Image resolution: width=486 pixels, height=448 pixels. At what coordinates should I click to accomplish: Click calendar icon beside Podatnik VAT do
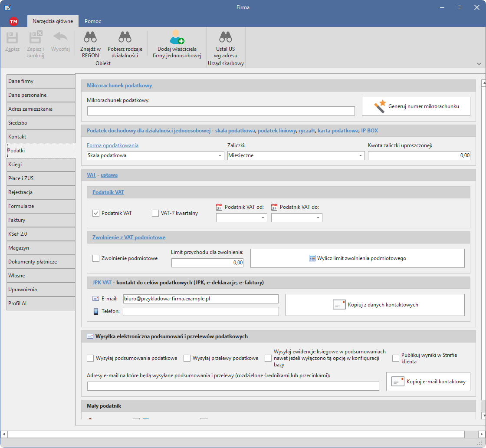click(274, 207)
